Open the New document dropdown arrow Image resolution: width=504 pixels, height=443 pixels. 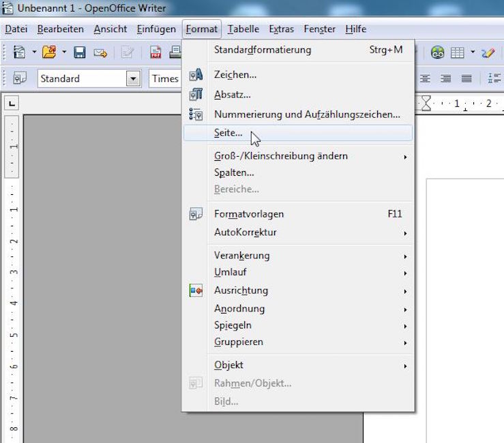(x=34, y=52)
